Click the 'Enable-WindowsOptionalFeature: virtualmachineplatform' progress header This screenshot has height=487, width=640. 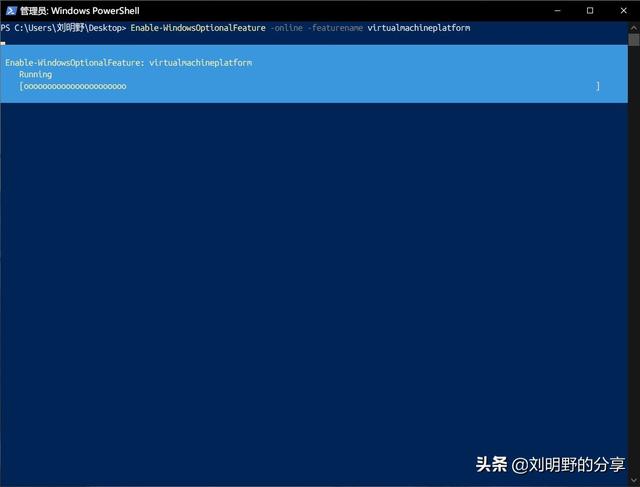click(x=129, y=62)
